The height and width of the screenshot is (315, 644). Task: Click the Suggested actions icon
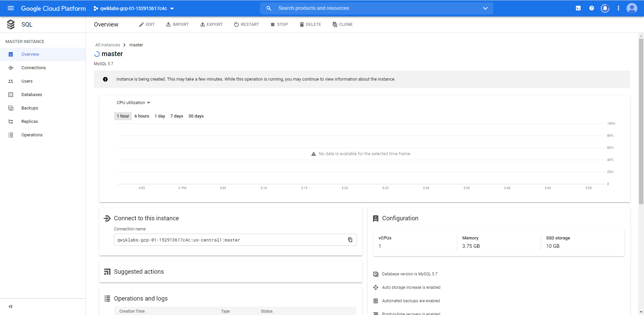coord(107,272)
